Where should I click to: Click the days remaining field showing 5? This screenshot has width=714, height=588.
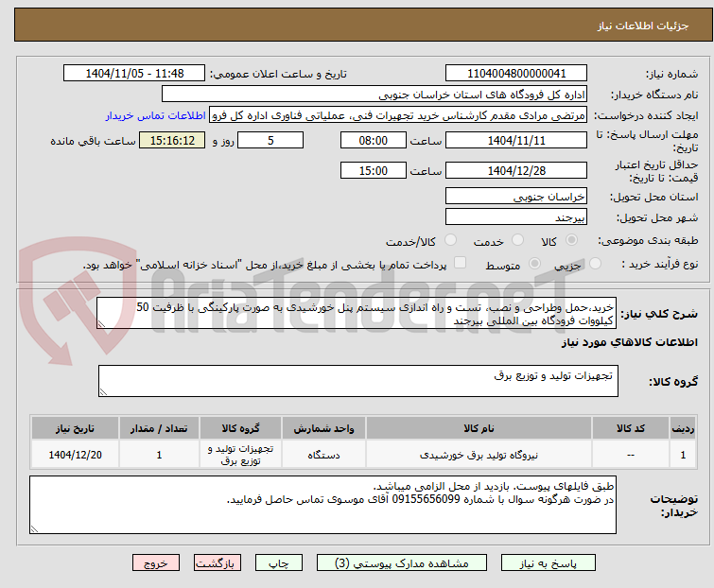[x=270, y=140]
